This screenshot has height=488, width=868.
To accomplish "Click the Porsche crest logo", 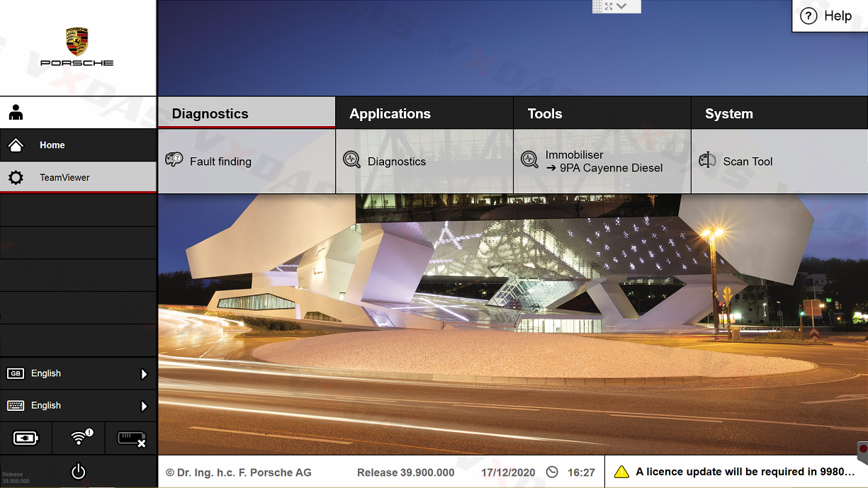I will pos(77,42).
